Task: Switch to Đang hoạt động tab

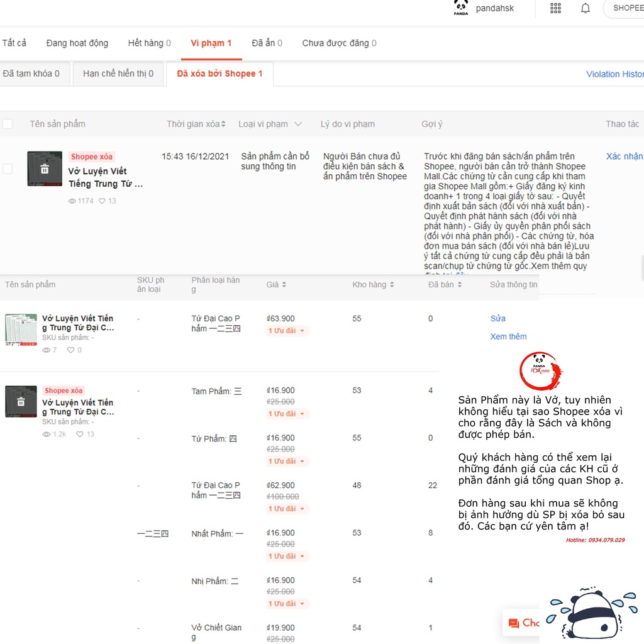Action: coord(77,43)
